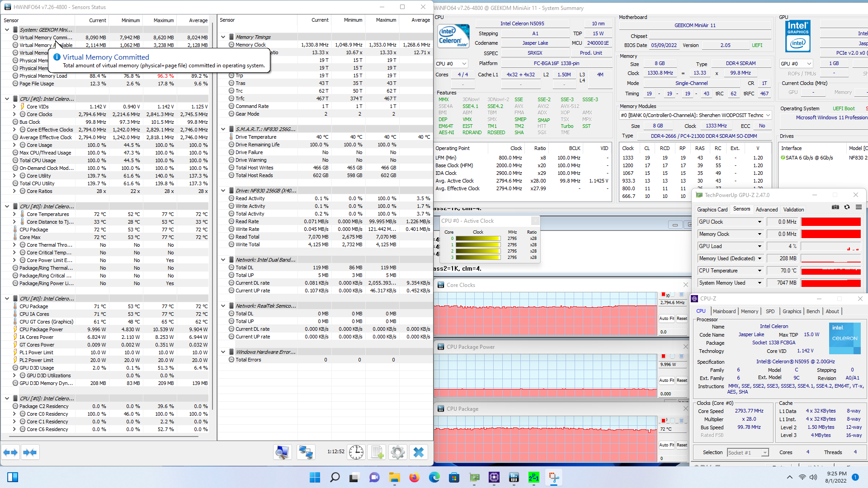The image size is (868, 488).
Task: Open the HWiNFO summary monitor-with-magnifier icon
Action: [283, 452]
